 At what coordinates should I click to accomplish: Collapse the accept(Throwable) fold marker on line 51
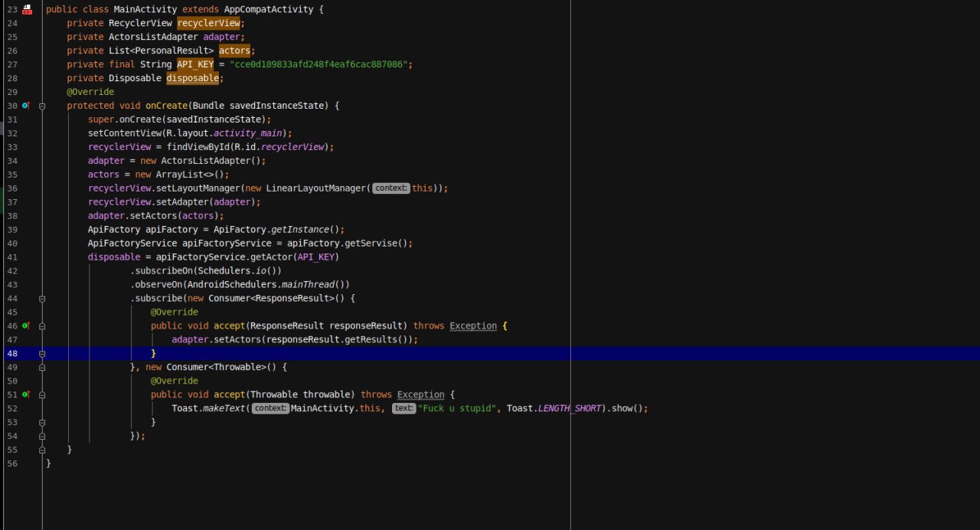point(42,395)
